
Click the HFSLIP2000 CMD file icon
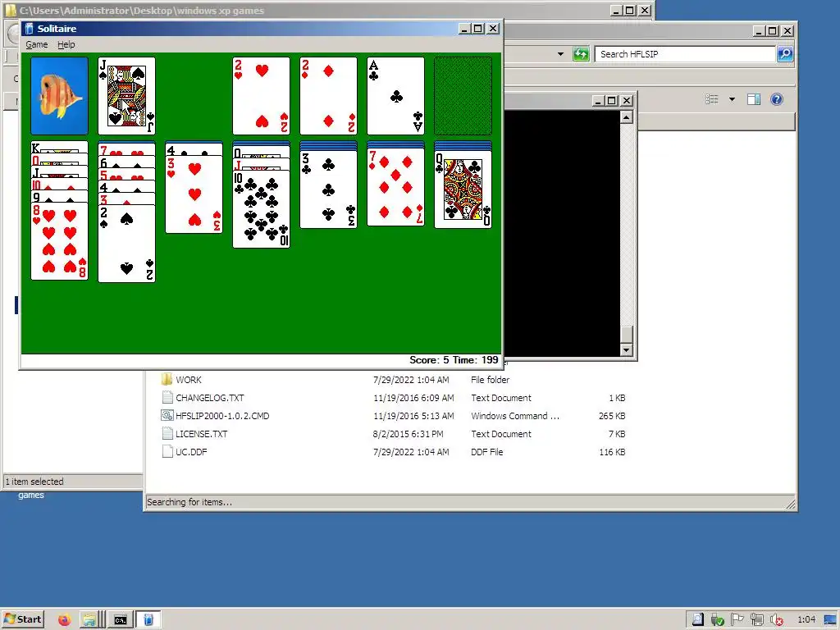[167, 415]
